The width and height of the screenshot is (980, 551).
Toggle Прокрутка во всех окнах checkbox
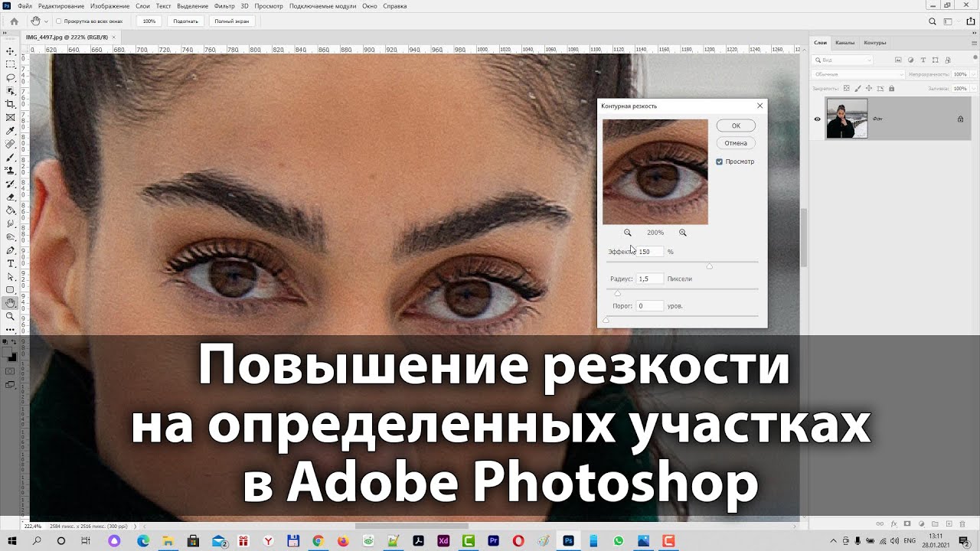(59, 21)
